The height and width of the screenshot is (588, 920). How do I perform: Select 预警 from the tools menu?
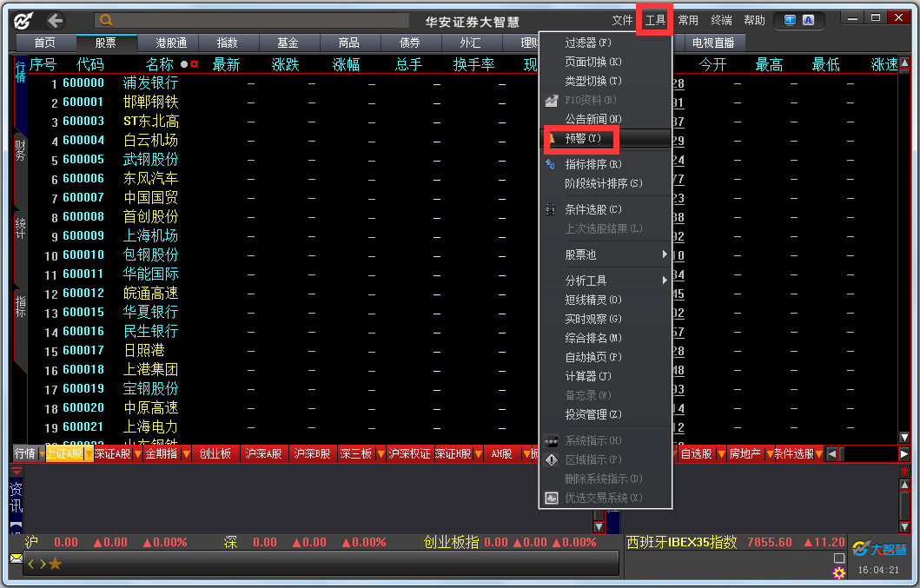click(606, 138)
